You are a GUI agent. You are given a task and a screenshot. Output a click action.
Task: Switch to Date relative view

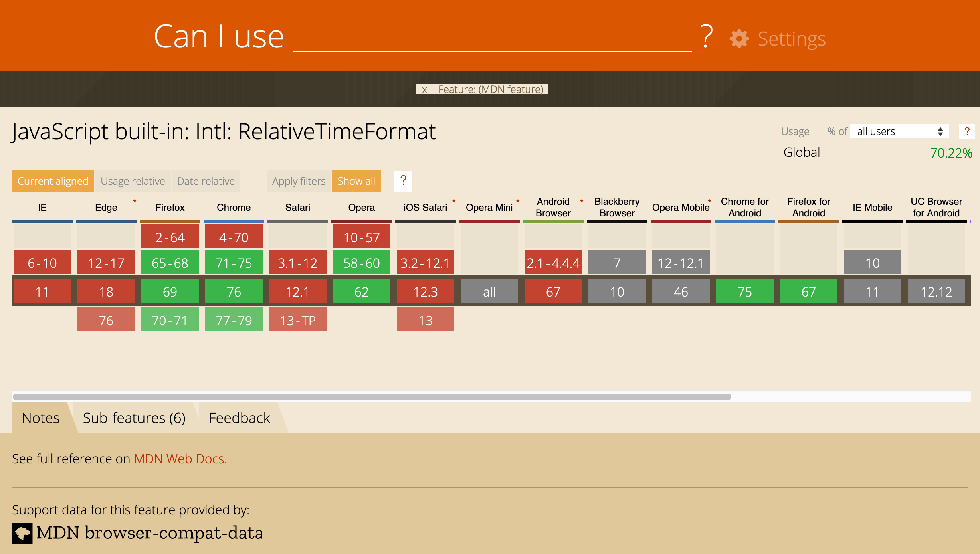pyautogui.click(x=205, y=181)
